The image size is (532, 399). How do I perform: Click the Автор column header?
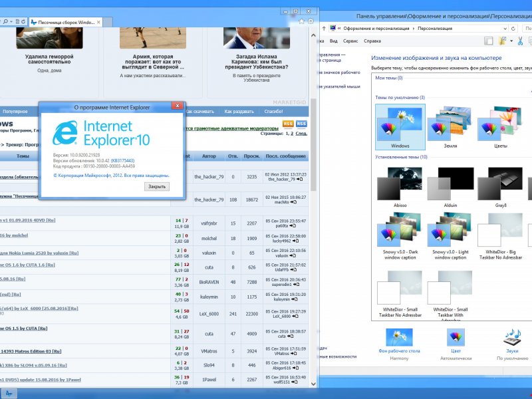[209, 156]
